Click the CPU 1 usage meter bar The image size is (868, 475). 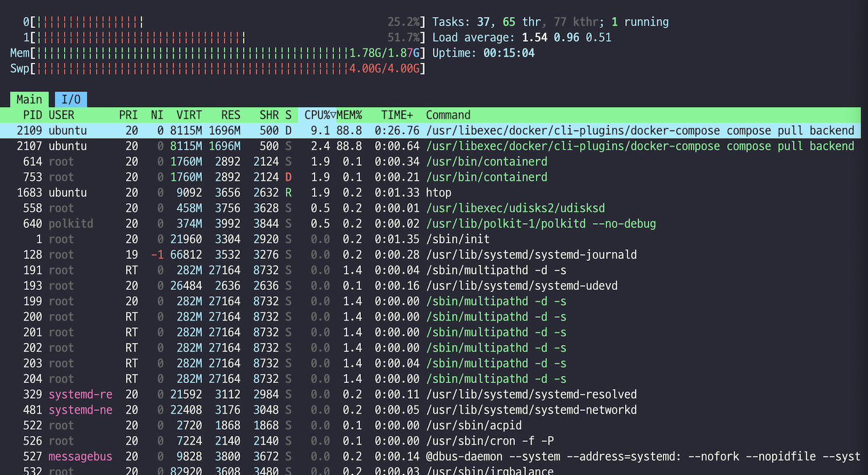click(224, 38)
